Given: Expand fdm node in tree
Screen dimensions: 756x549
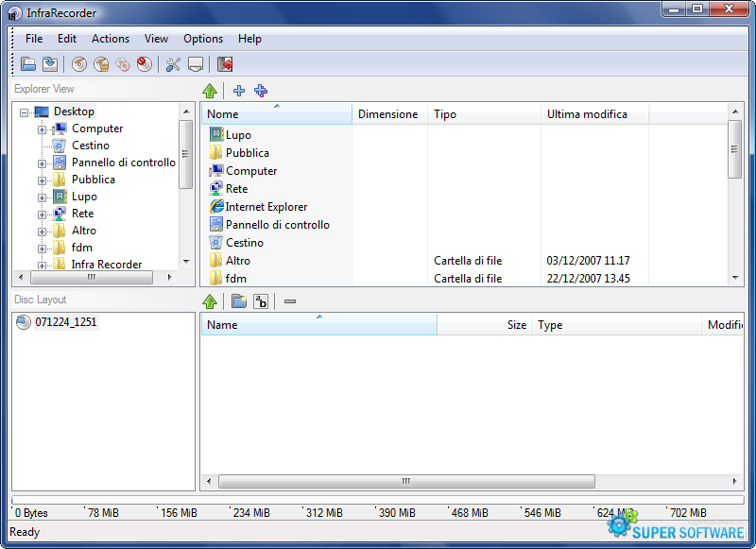Looking at the screenshot, I should coord(42,249).
